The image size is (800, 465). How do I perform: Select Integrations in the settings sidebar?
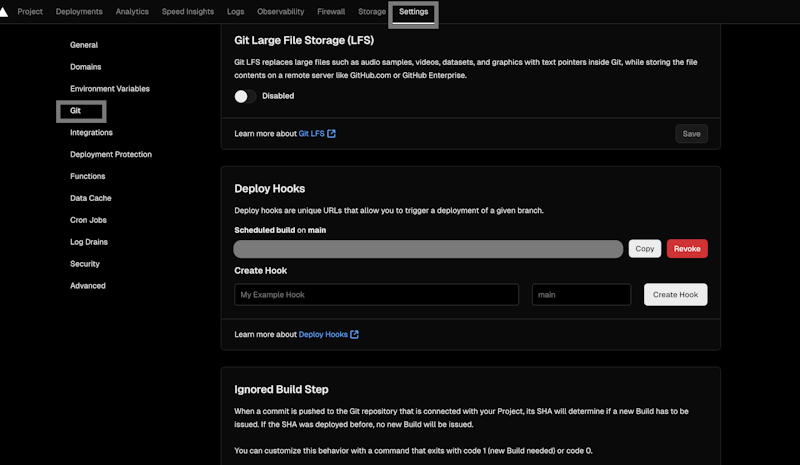click(x=91, y=133)
